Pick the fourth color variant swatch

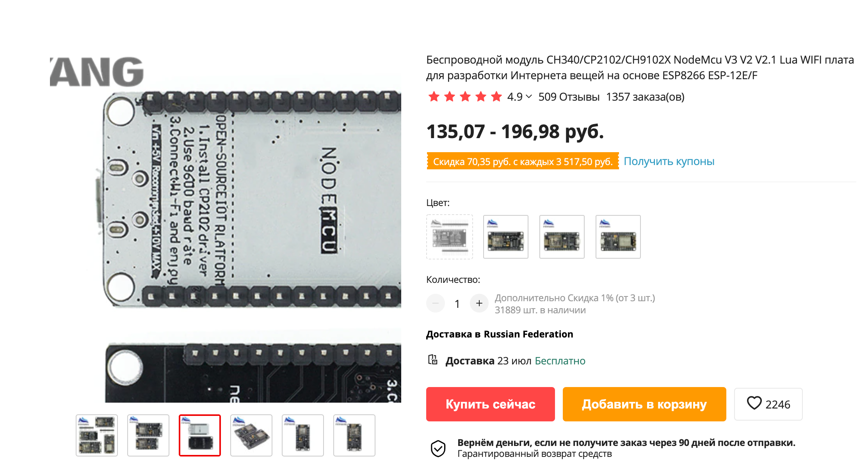618,237
